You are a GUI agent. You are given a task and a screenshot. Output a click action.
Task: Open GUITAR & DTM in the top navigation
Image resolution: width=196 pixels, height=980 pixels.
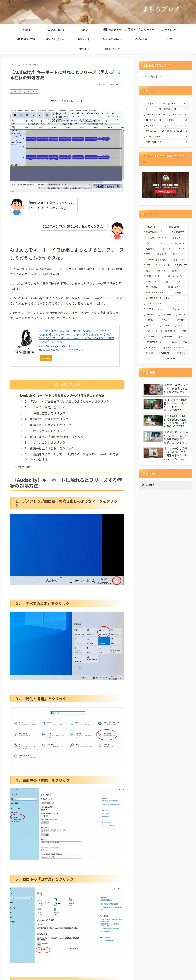(x=26, y=39)
